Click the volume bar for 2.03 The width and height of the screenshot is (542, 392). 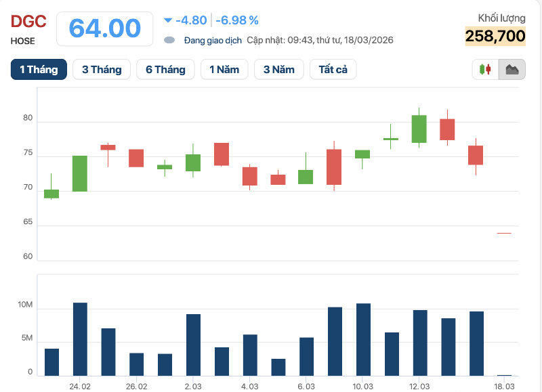tap(193, 345)
